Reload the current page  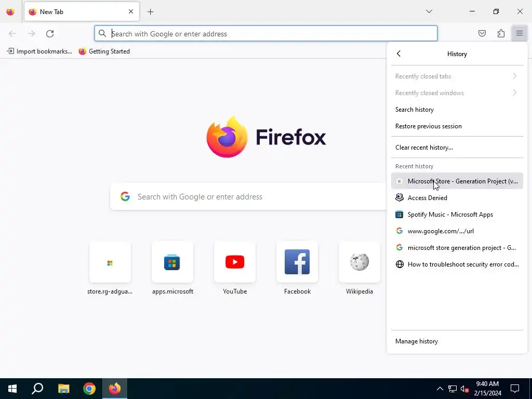[50, 34]
